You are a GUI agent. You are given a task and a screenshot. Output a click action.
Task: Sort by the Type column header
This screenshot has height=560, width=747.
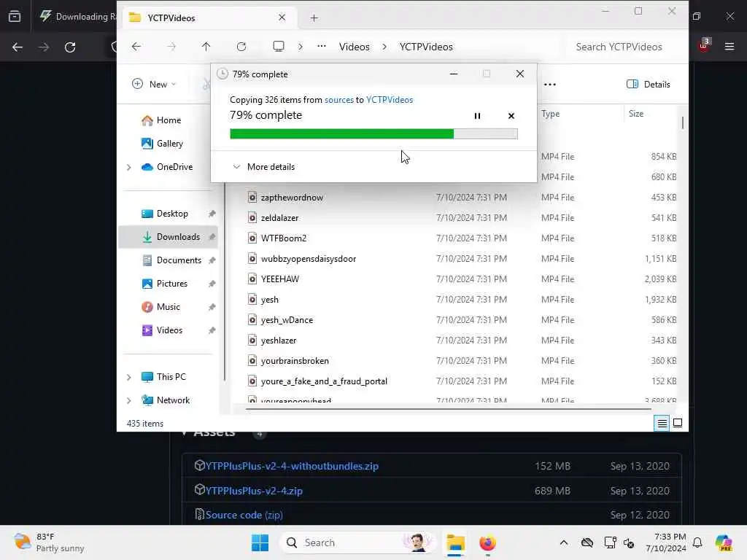(550, 114)
